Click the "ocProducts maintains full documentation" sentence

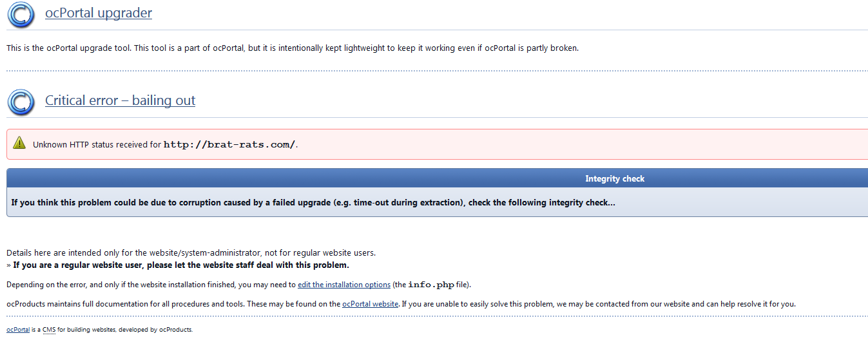coord(173,304)
